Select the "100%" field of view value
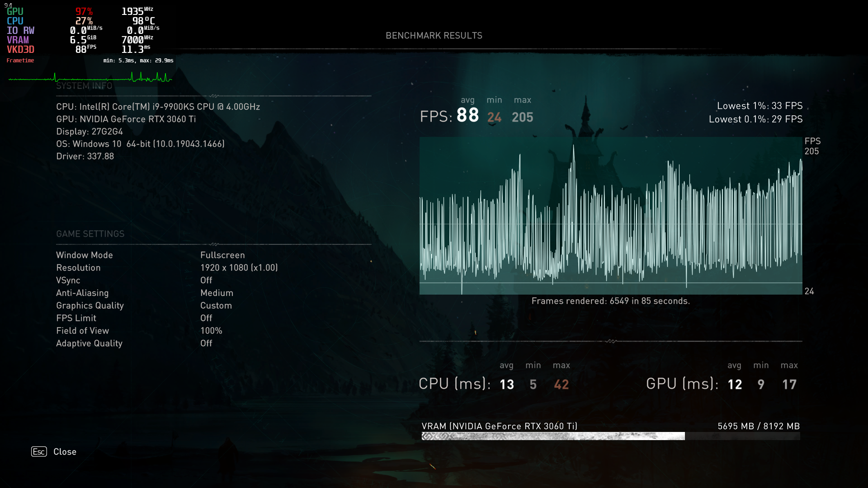 (211, 331)
